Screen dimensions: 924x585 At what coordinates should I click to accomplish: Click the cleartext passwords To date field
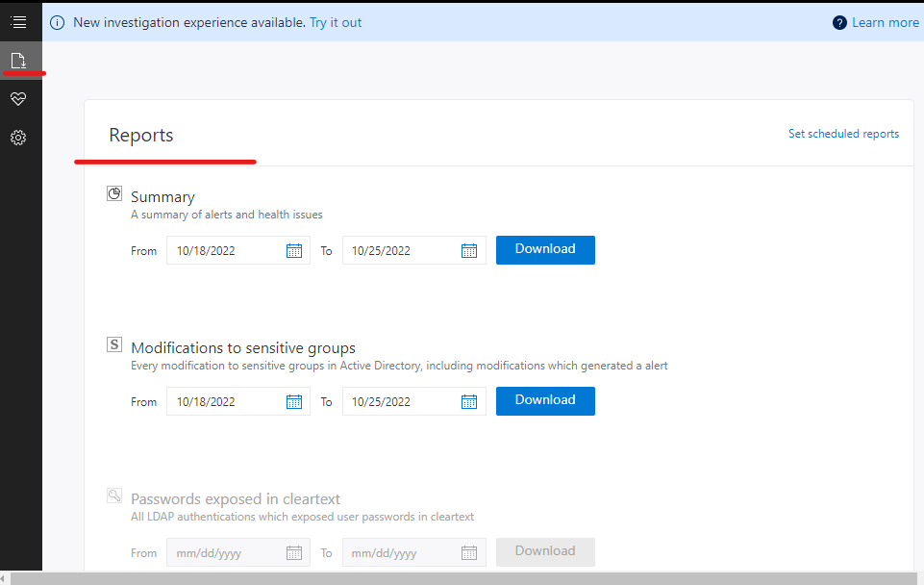click(413, 552)
